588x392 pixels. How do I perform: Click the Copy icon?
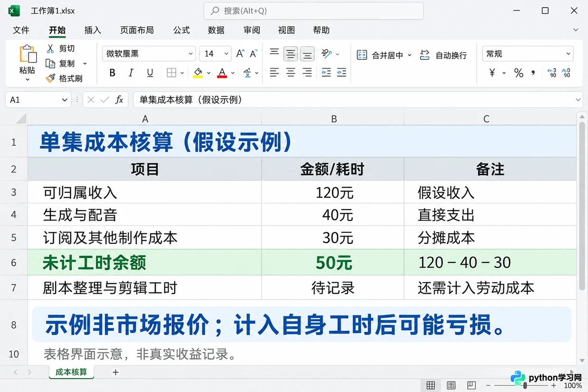[x=50, y=63]
